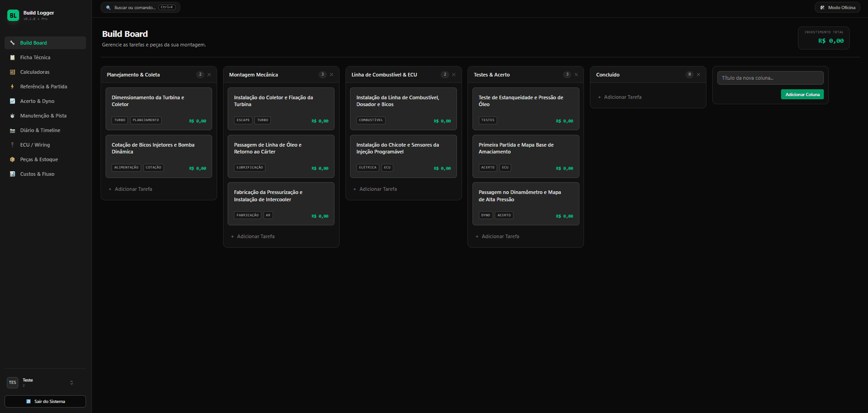Click the COMBUSTÍVEL tag on fuel line card

click(x=371, y=120)
